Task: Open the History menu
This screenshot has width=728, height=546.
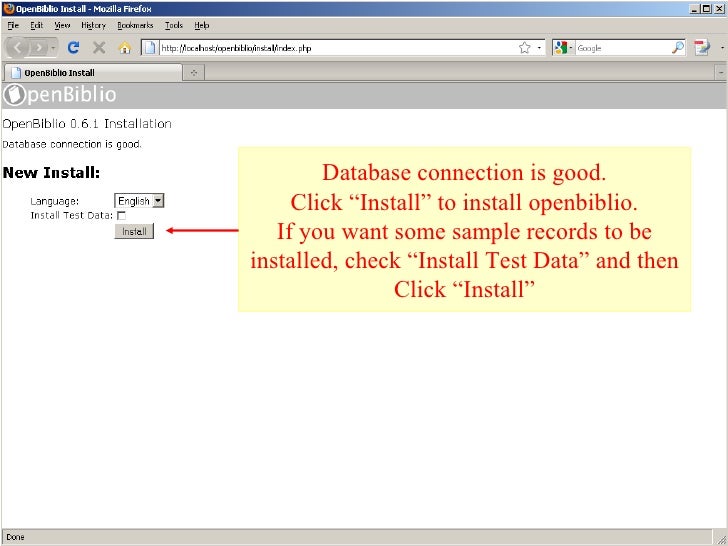Action: click(x=93, y=25)
